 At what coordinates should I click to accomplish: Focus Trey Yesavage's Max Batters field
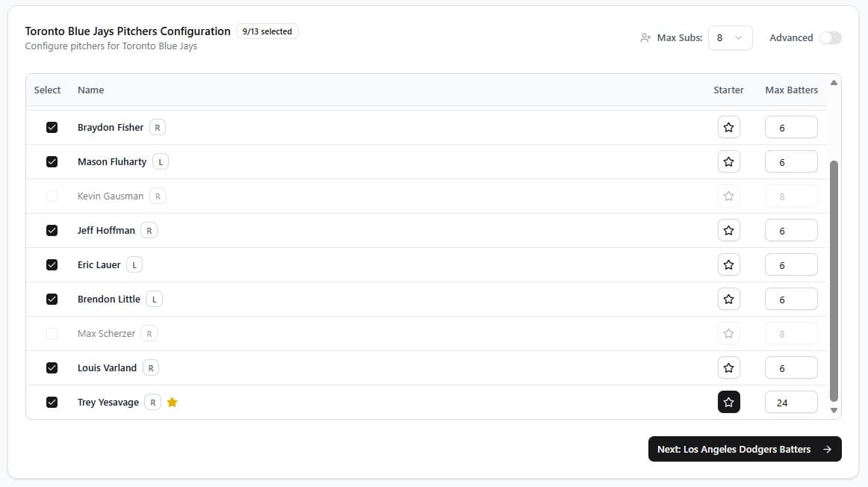pyautogui.click(x=790, y=403)
